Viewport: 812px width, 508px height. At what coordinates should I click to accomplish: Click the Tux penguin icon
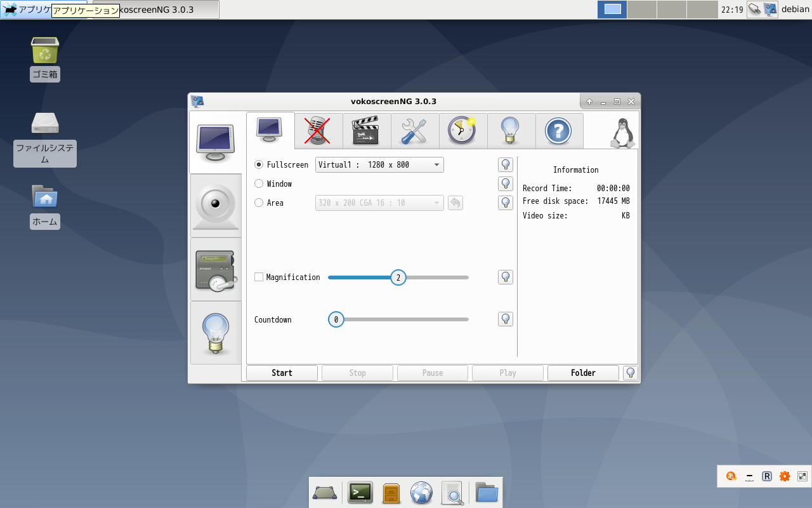[622, 133]
